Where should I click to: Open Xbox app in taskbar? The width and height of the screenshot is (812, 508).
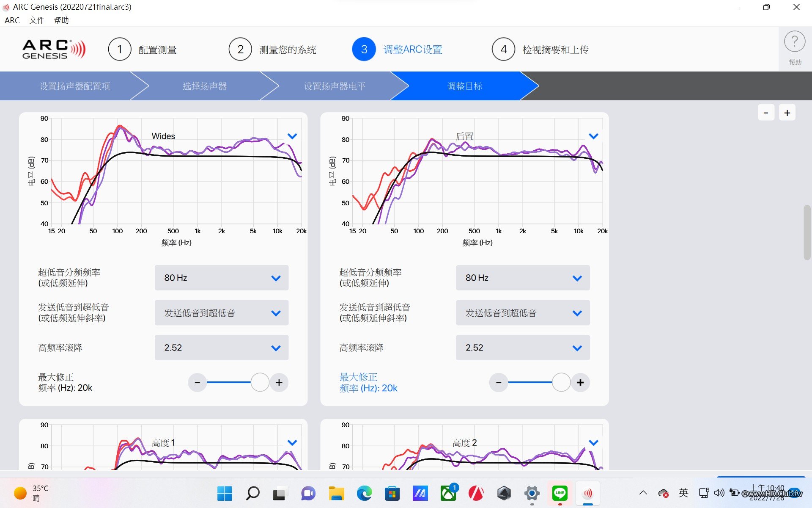pyautogui.click(x=448, y=493)
